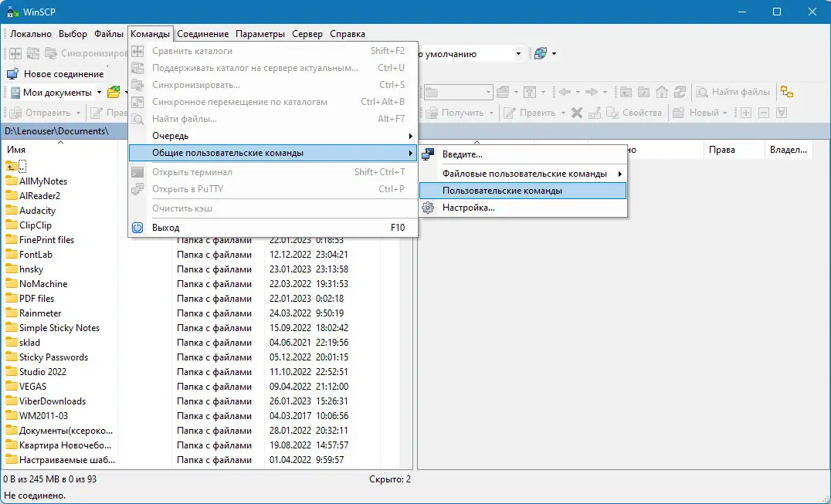This screenshot has width=831, height=504.
Task: Click the remote rename icon
Action: click(x=595, y=113)
